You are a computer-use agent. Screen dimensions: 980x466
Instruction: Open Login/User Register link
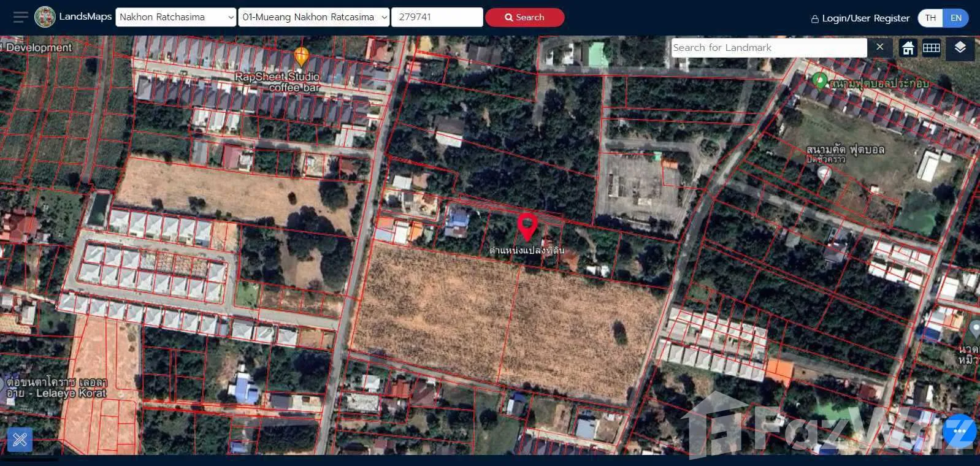click(860, 18)
